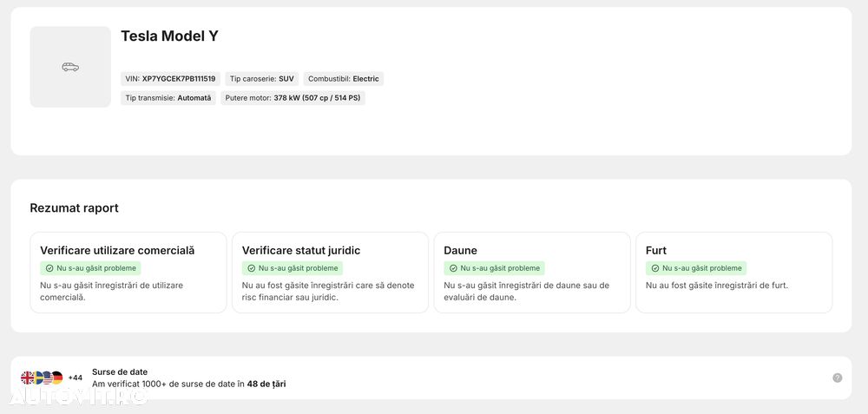This screenshot has width=868, height=414.
Task: Click the Putere motor 378 kW tag
Action: [x=293, y=98]
